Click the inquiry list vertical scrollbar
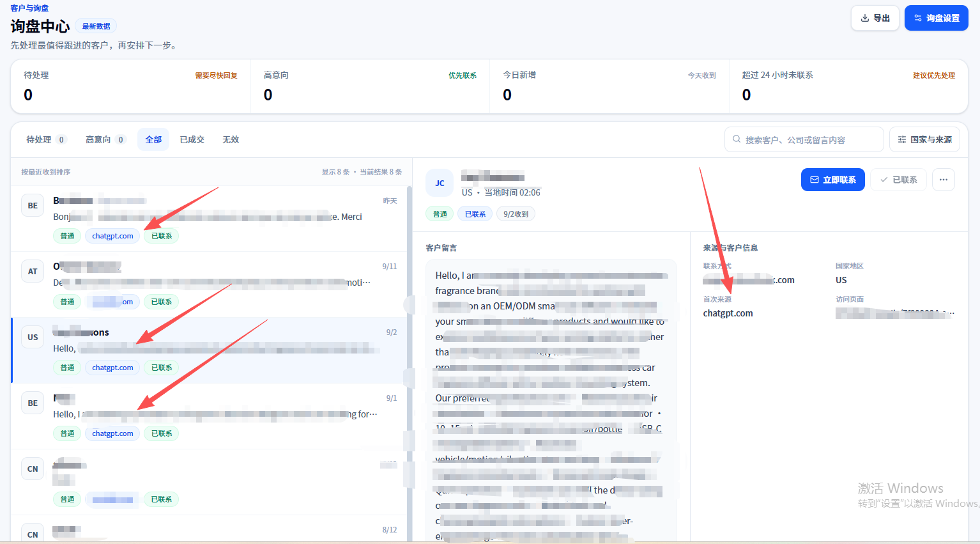Screen dimensions: 980x544 410,363
